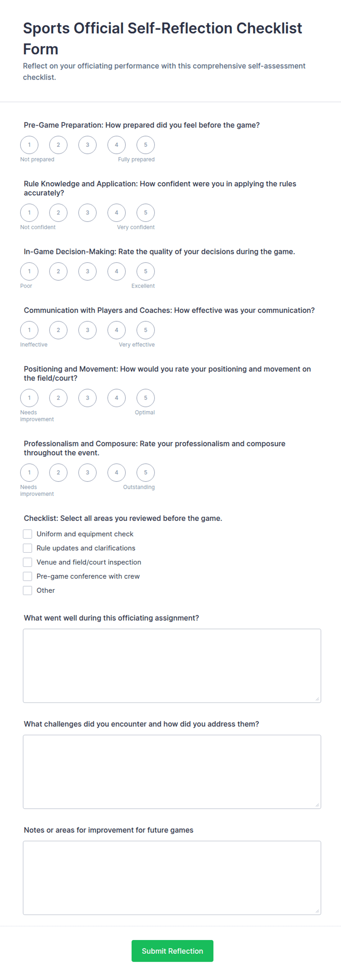Rate In-Game Decision-Making as 1 Poor

coord(29,271)
